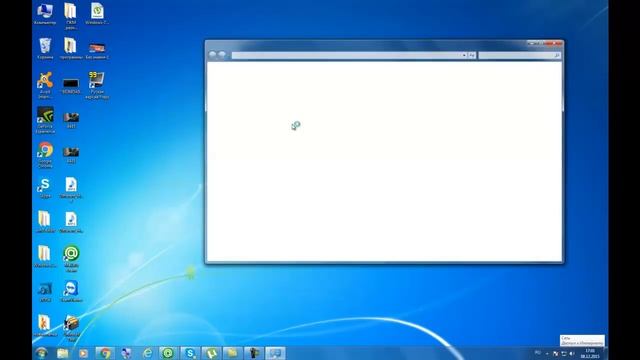
Task: Select the Avast antivirus desktop shortcut
Action: [x=45, y=85]
